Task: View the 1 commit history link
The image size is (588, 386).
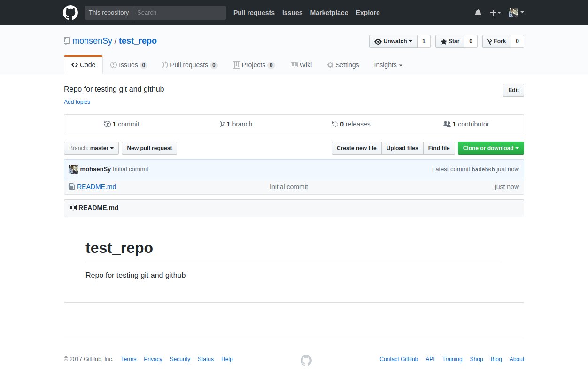Action: [x=122, y=124]
